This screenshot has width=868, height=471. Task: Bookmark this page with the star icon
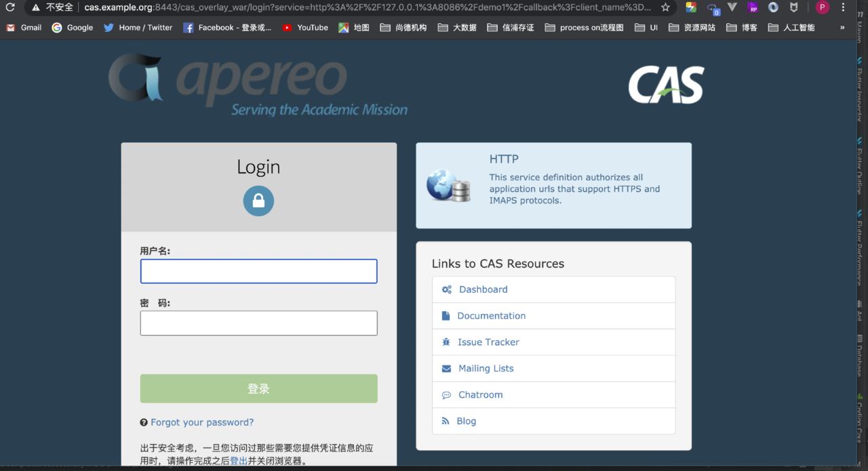tap(665, 7)
